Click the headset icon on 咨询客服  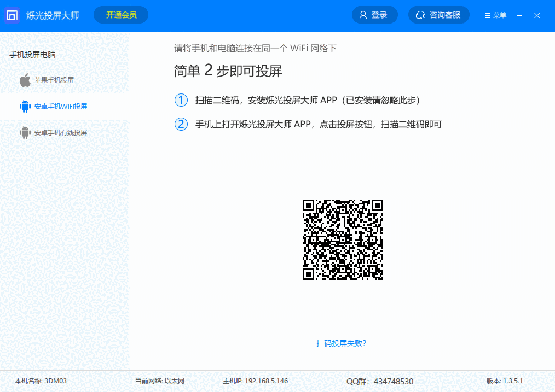click(x=419, y=15)
